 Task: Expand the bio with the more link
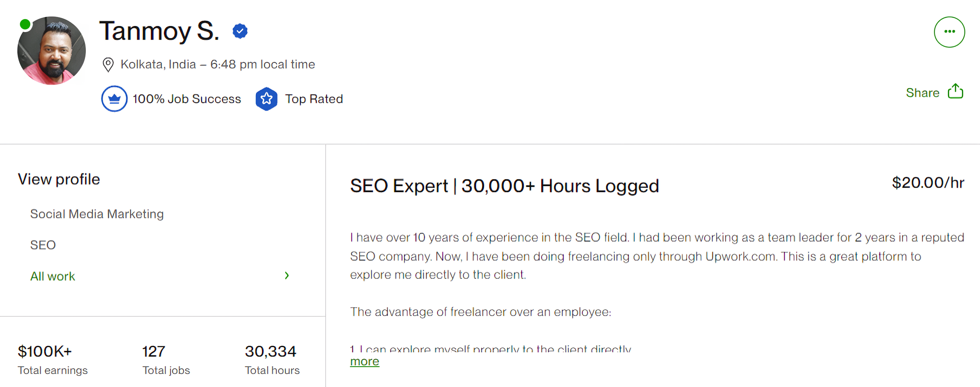point(365,361)
